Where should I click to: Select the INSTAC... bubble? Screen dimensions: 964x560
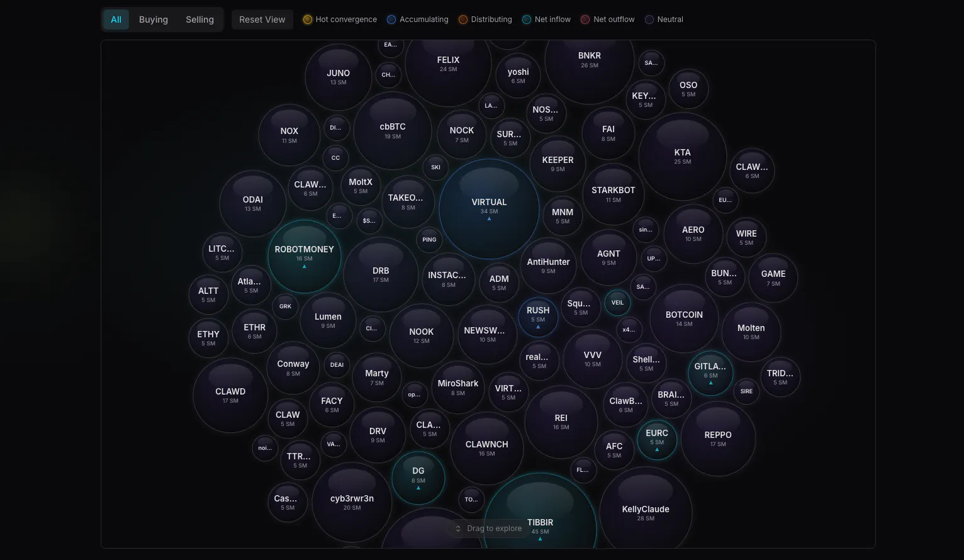pos(448,279)
